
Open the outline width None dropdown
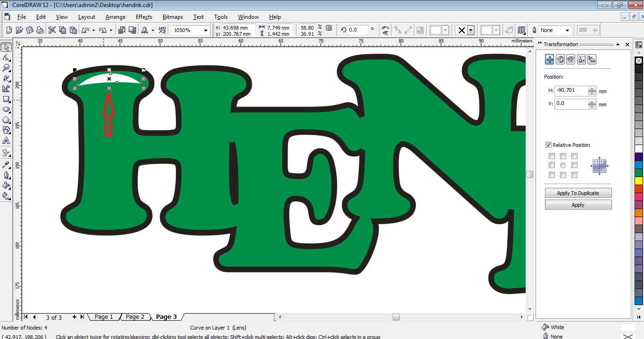point(567,30)
